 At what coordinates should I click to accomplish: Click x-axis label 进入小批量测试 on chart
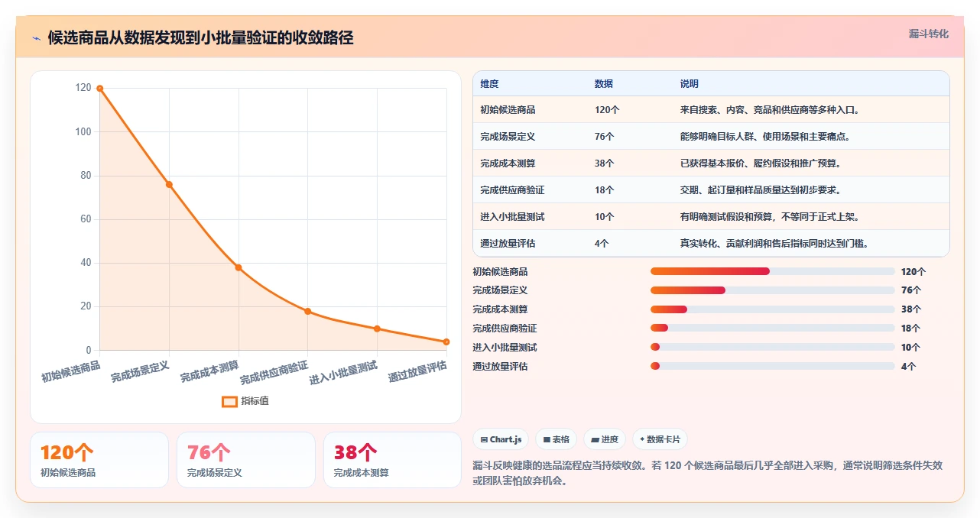pos(343,373)
